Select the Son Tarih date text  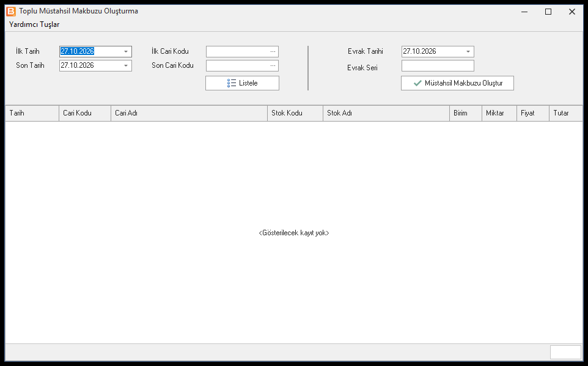coord(77,65)
